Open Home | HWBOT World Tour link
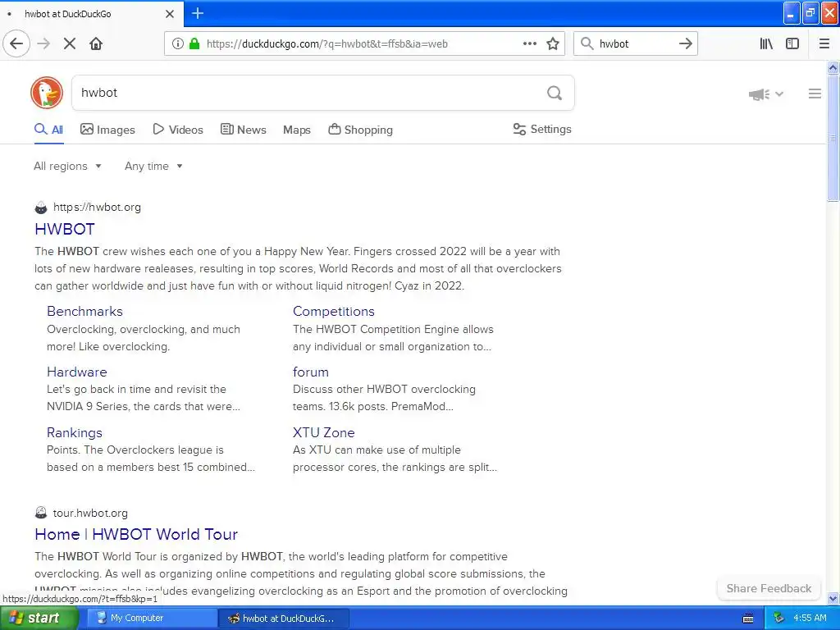Viewport: 840px width, 630px height. (x=136, y=534)
